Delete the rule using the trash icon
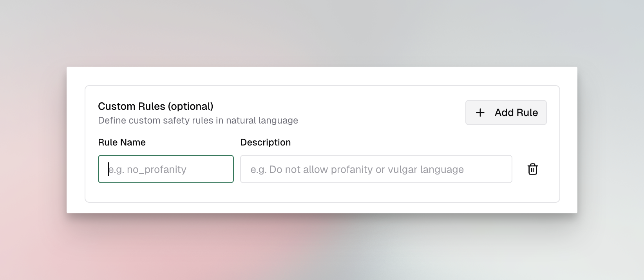The height and width of the screenshot is (280, 644). pos(532,169)
